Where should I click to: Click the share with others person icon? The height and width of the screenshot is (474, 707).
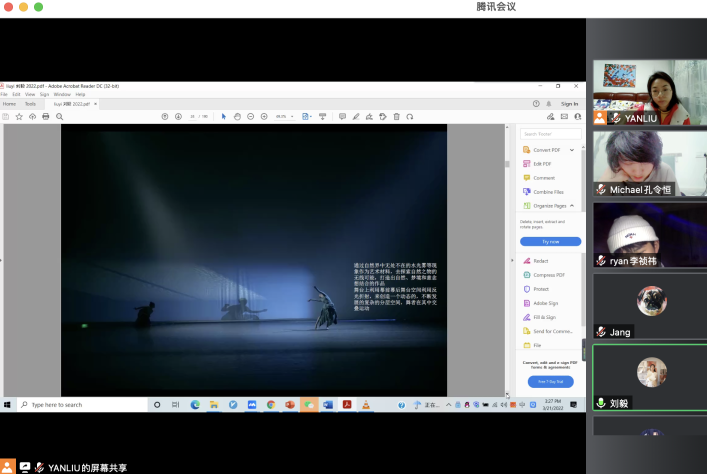pos(578,116)
